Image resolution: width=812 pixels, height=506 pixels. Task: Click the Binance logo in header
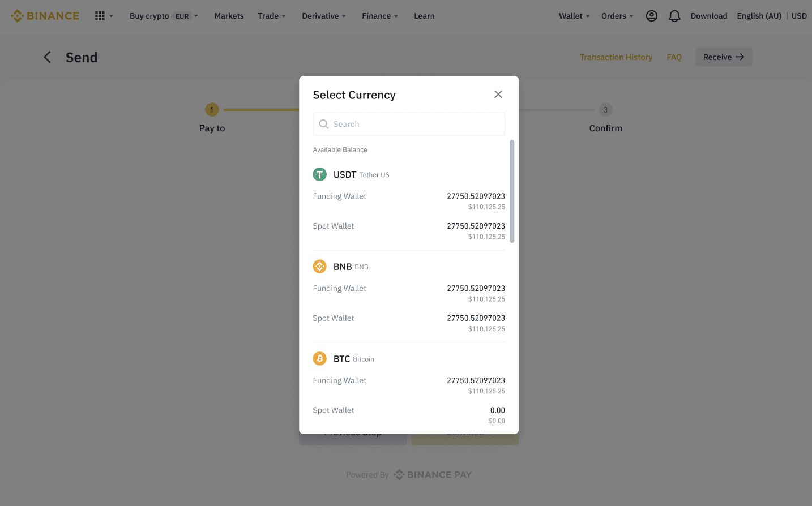[x=45, y=16]
